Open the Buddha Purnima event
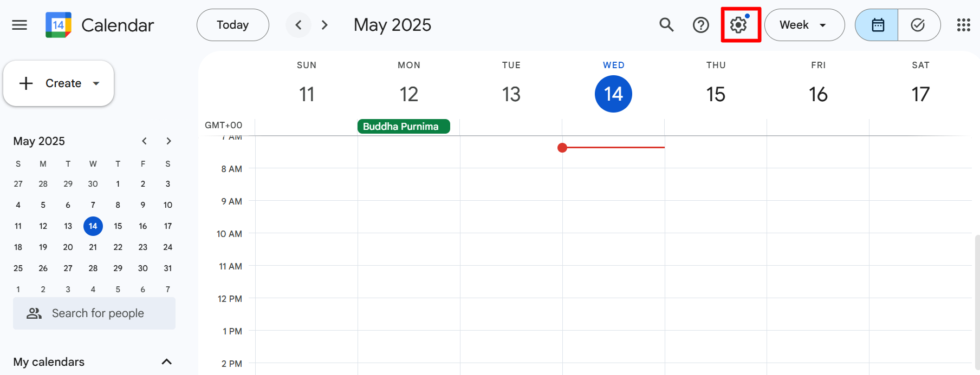This screenshot has height=375, width=980. pyautogui.click(x=403, y=127)
